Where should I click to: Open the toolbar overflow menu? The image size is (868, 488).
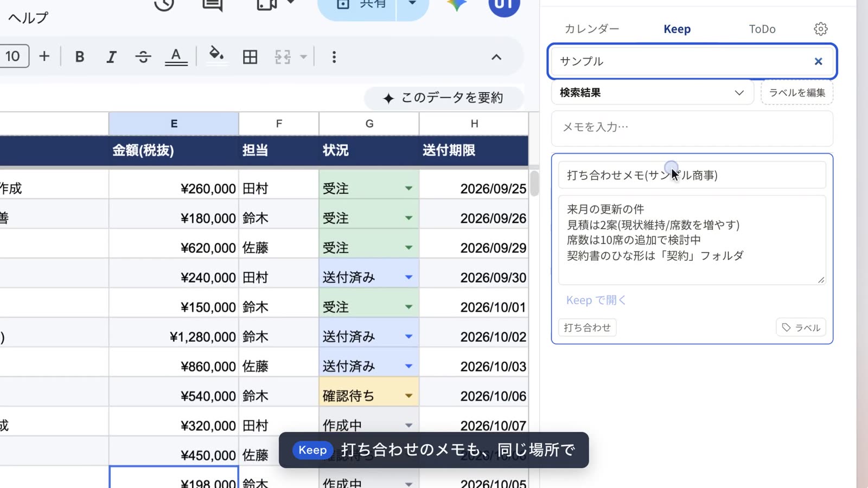click(334, 57)
